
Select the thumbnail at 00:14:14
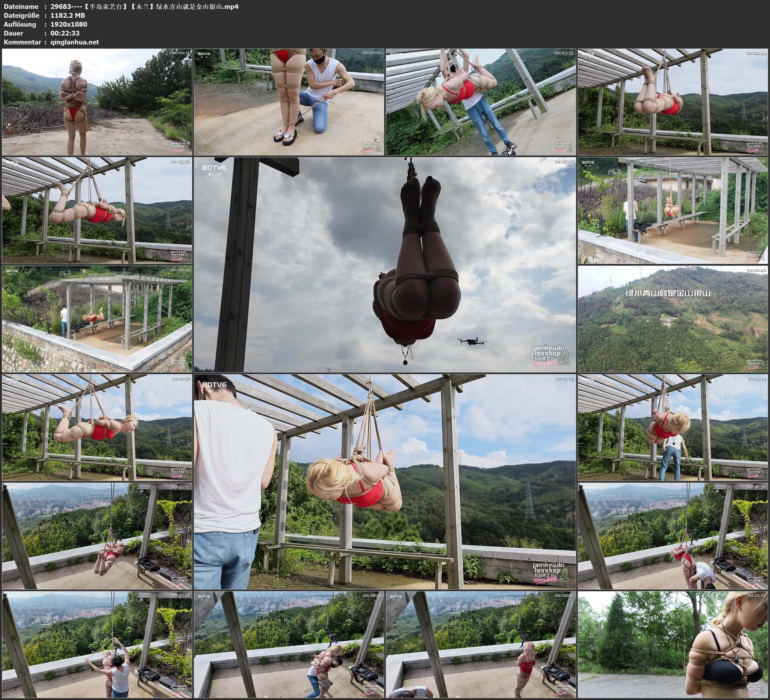coord(672,427)
